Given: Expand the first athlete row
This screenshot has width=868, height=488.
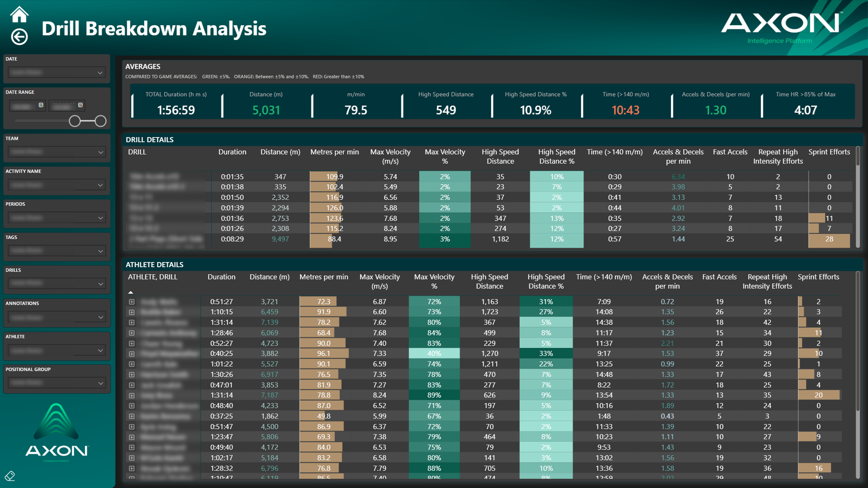Looking at the screenshot, I should (x=132, y=302).
